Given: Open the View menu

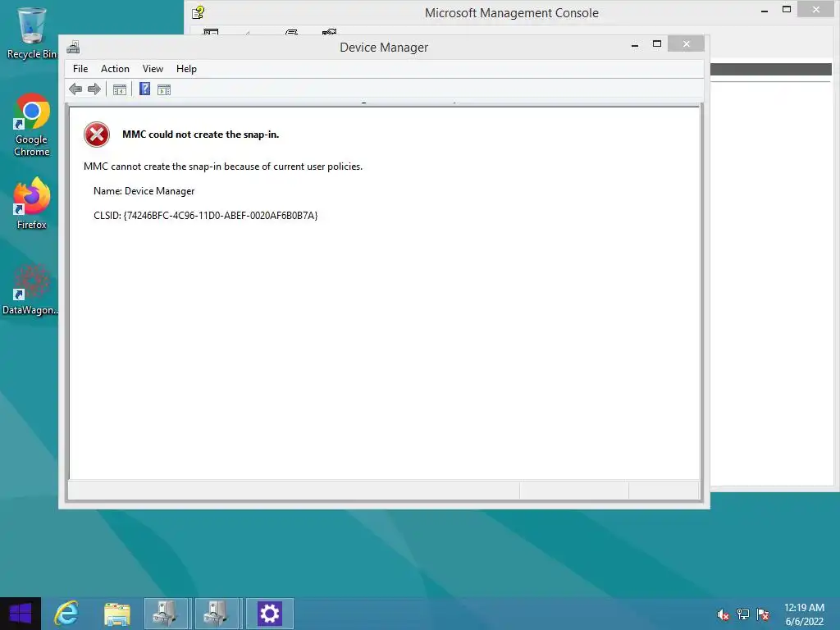Looking at the screenshot, I should (153, 69).
